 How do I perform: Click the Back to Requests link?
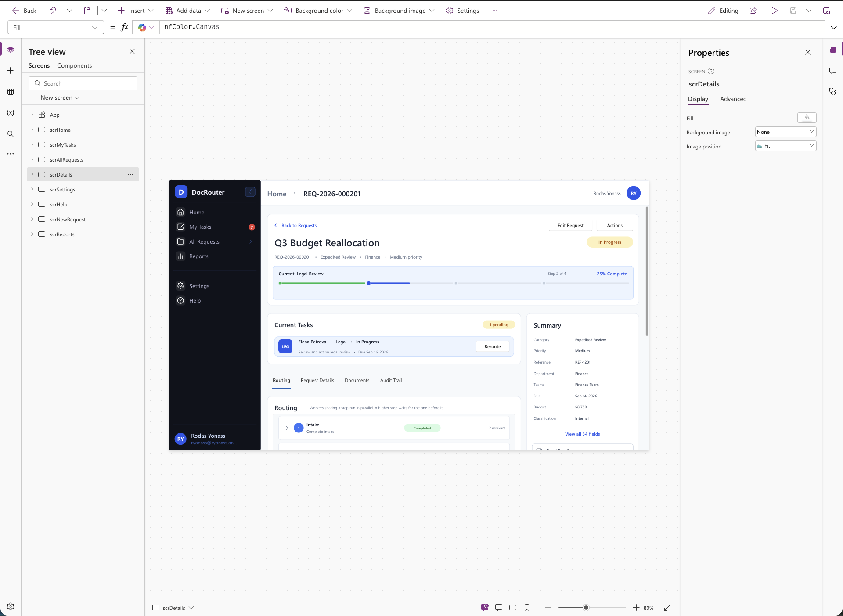point(295,225)
